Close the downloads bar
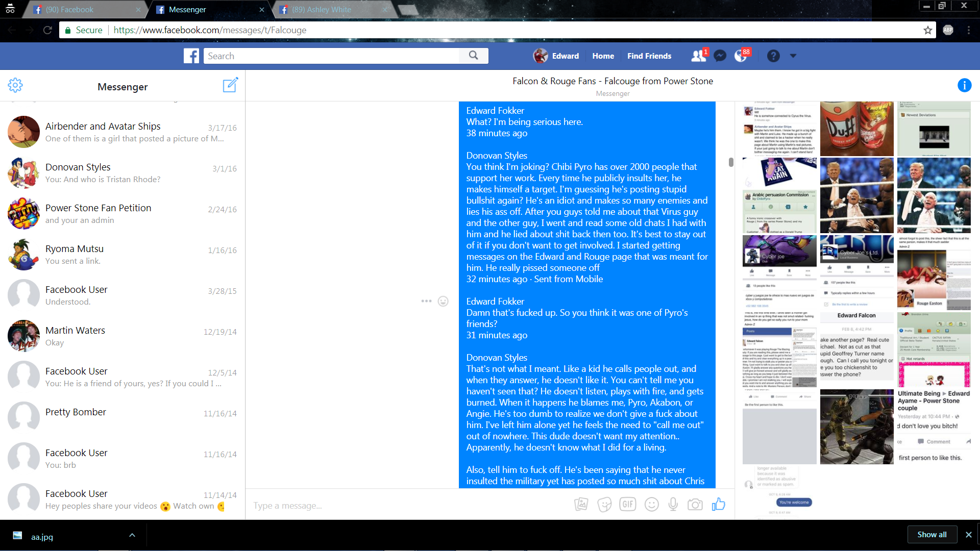 click(968, 534)
